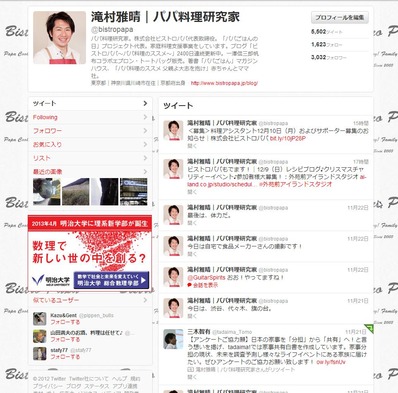Viewport: 398px width, 393px height.
Task: Follow stafy77 with フォローする
Action: point(65,357)
